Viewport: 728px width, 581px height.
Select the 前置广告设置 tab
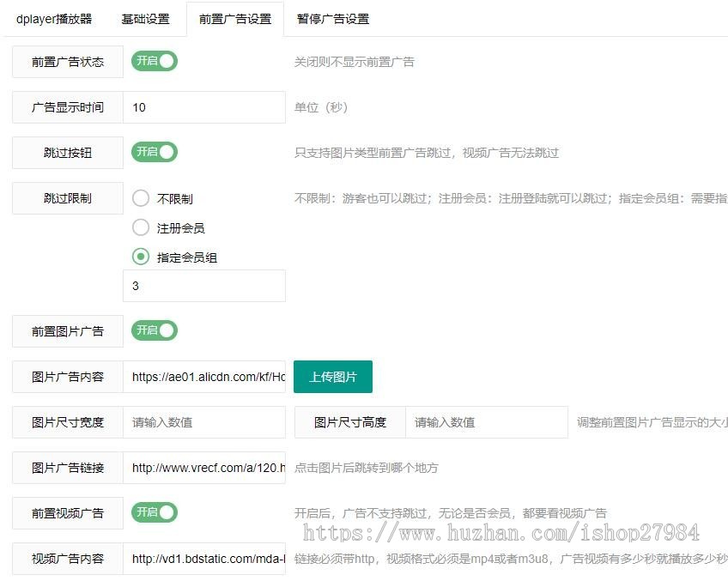[x=235, y=19]
